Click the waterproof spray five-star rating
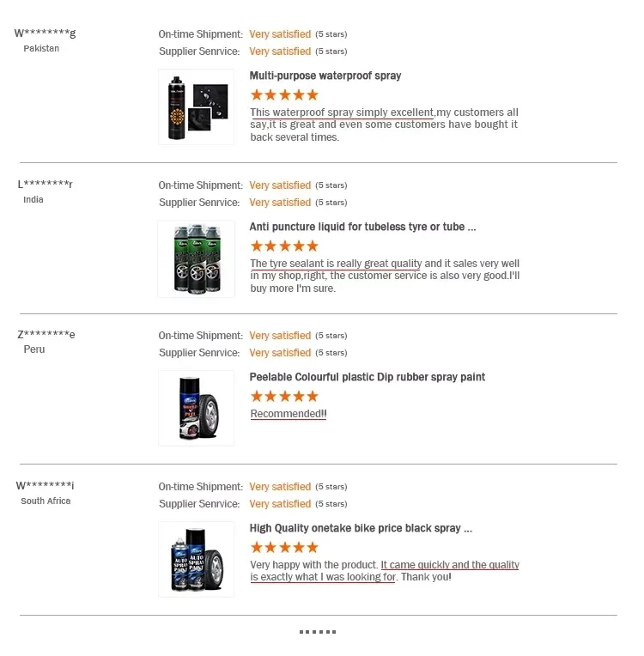 (x=284, y=94)
